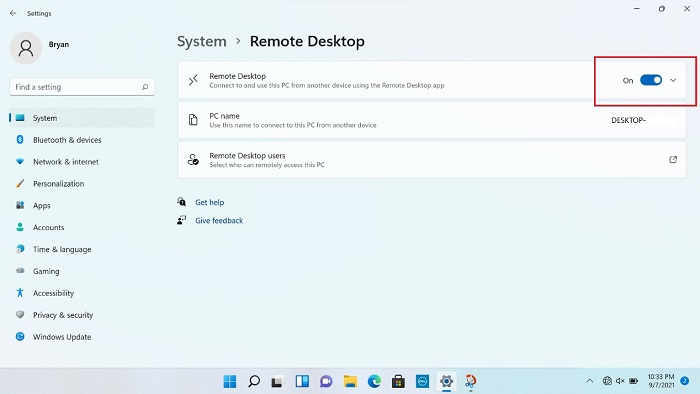Open the Dell app on the taskbar
This screenshot has width=700, height=394.
(x=422, y=381)
